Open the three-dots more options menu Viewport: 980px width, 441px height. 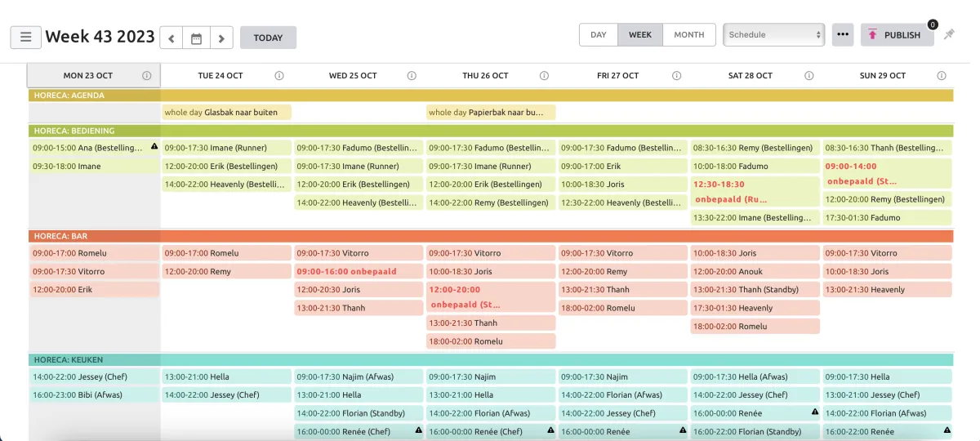[843, 34]
